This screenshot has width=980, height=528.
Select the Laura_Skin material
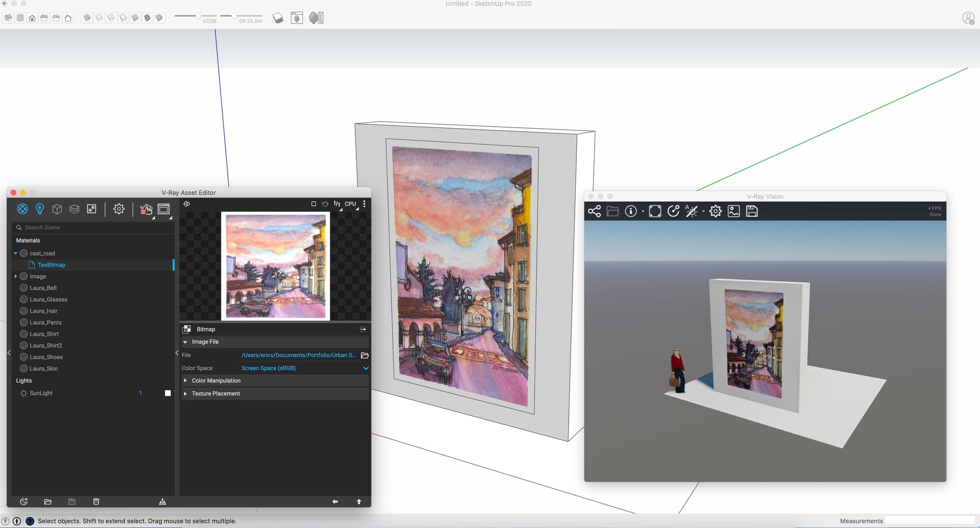[x=43, y=369]
